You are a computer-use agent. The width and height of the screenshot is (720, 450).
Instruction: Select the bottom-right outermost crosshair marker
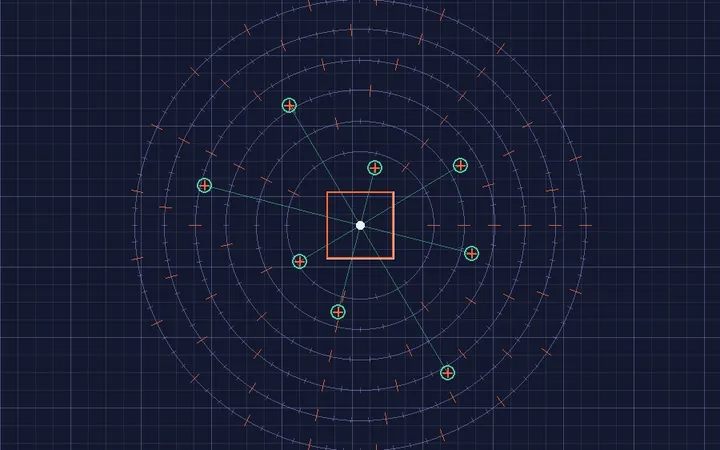click(x=447, y=373)
